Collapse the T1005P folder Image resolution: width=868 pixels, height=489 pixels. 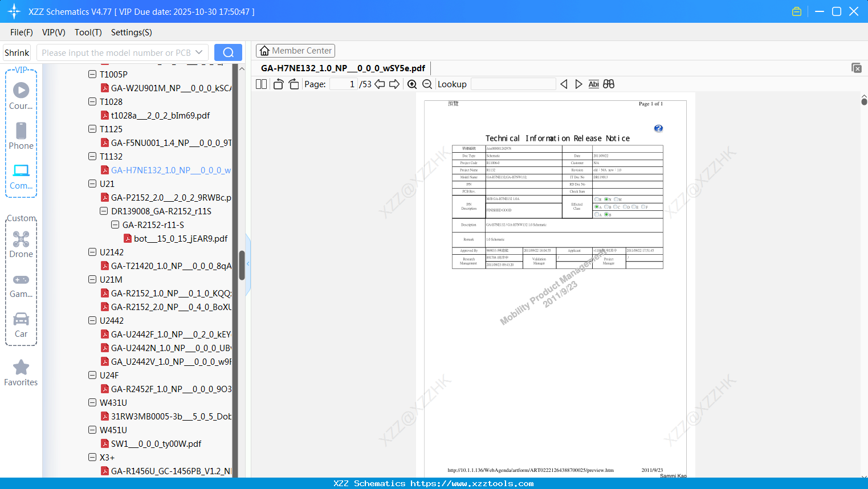tap(92, 74)
